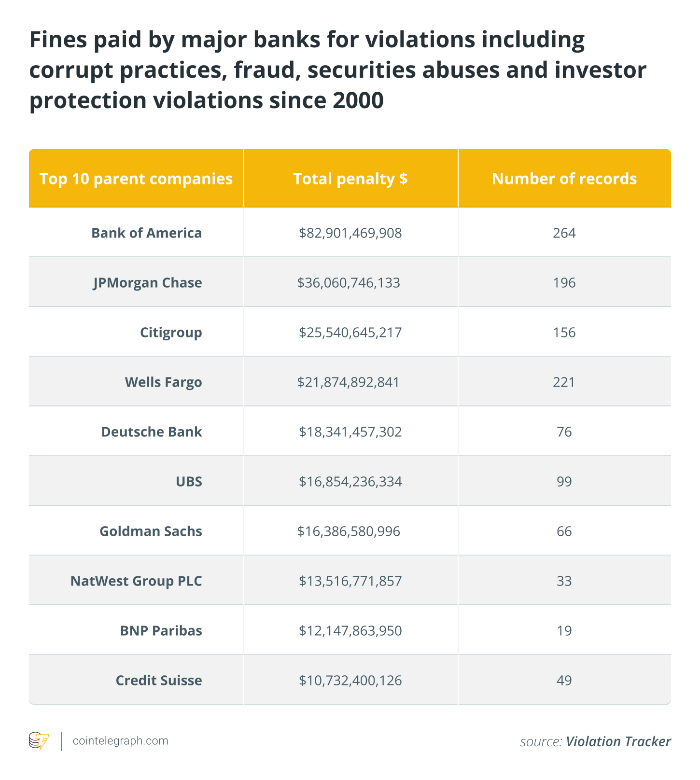Select JPMorgan Chase record count 196

pyautogui.click(x=564, y=283)
